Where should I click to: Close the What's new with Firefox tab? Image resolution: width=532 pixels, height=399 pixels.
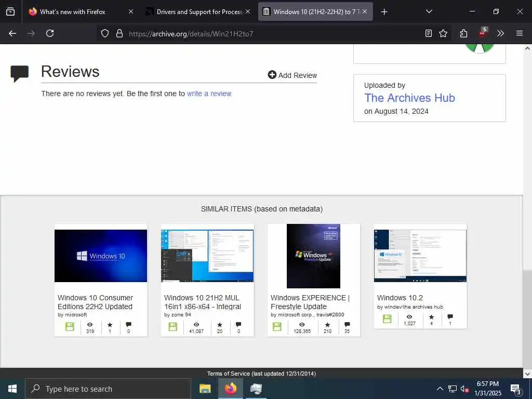click(x=131, y=11)
